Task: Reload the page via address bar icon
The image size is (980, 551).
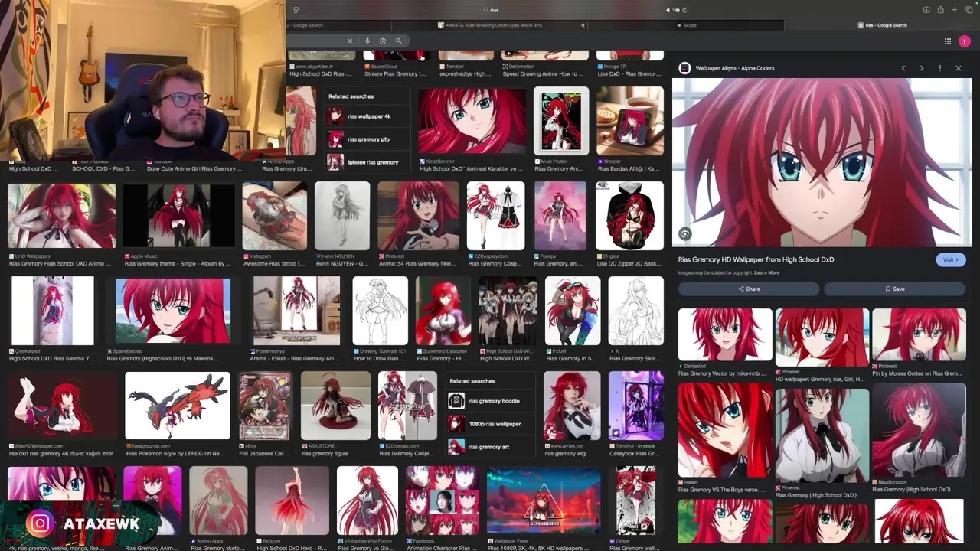Action: [684, 10]
